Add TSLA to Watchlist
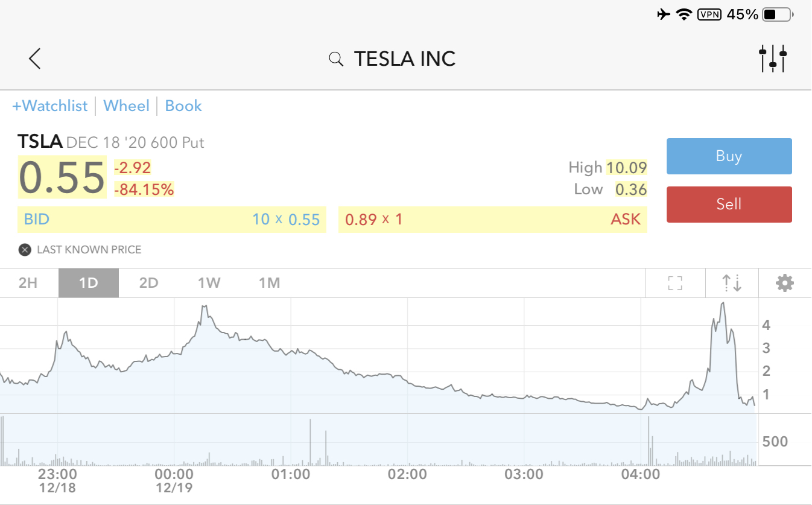 [50, 106]
